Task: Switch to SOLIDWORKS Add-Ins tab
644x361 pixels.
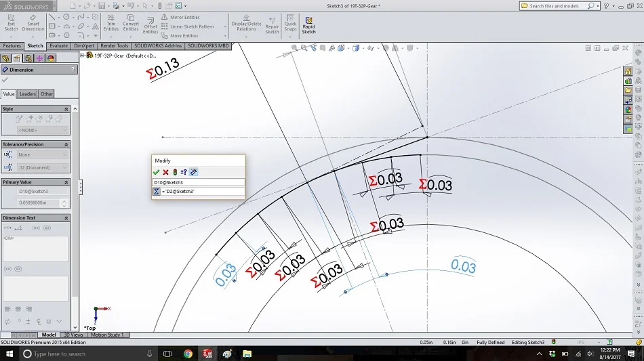Action: tap(158, 45)
